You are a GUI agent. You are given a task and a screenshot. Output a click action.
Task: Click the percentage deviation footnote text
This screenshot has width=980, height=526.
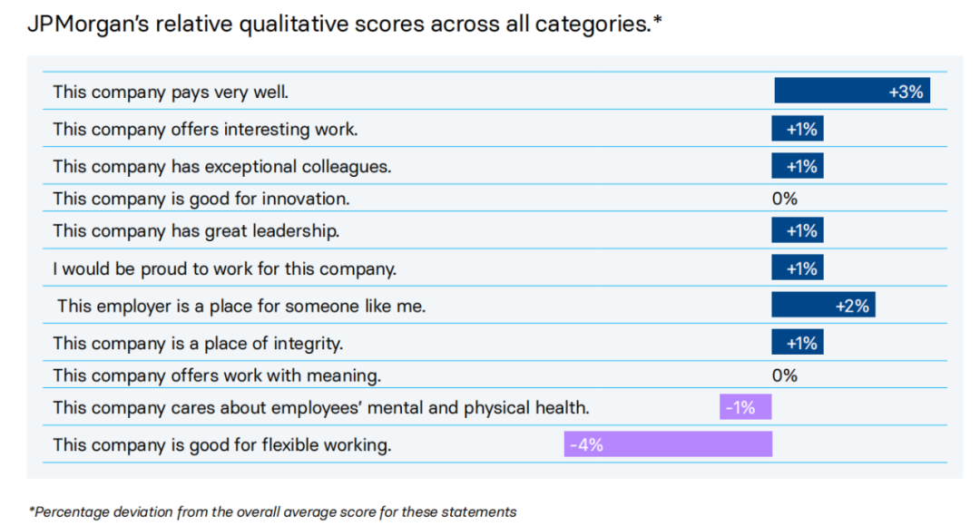tap(273, 512)
